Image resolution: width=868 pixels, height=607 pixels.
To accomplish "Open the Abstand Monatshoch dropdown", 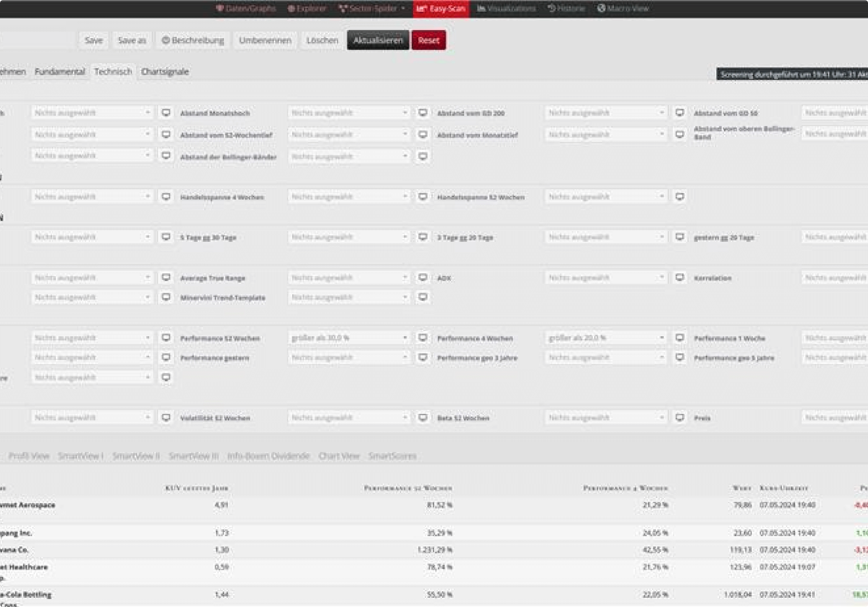I will point(349,113).
